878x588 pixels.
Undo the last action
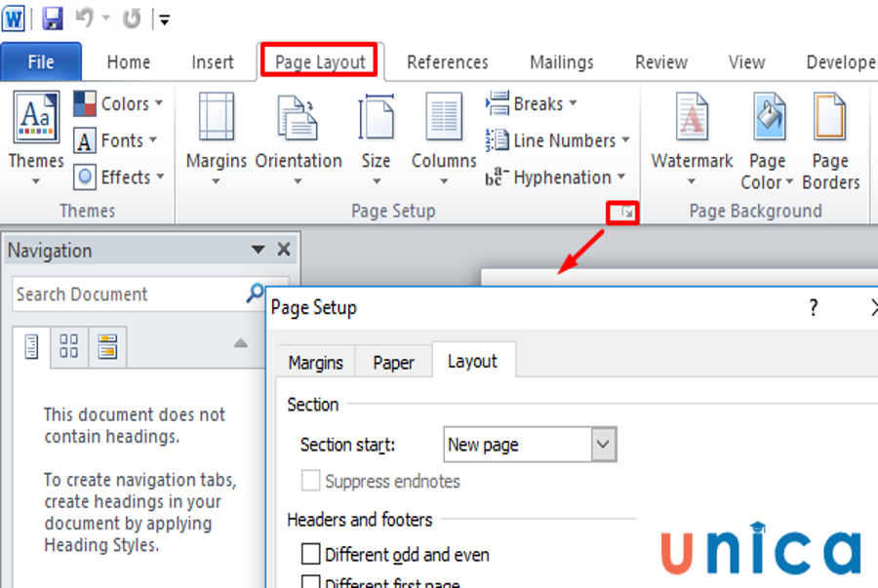(x=85, y=19)
